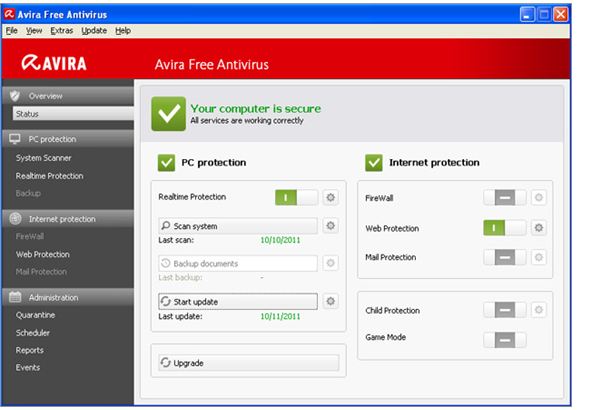Click the PC protection green checkmark

[166, 163]
